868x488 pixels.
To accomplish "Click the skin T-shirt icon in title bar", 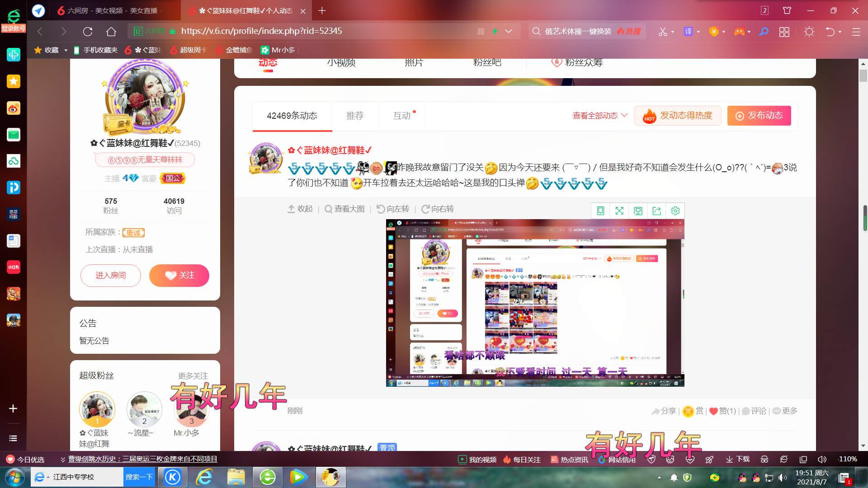I will [x=787, y=10].
